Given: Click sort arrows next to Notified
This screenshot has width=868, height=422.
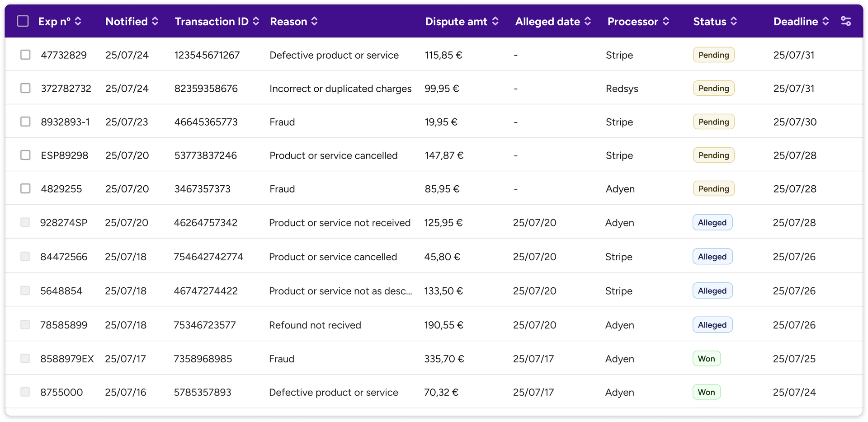Looking at the screenshot, I should 155,21.
